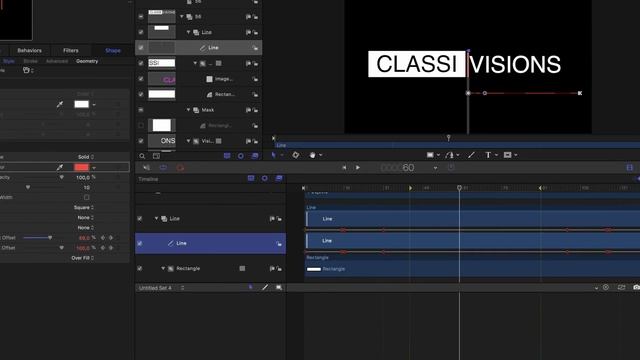Select the arrow Select/Transform tool
The image size is (640, 360).
(274, 155)
